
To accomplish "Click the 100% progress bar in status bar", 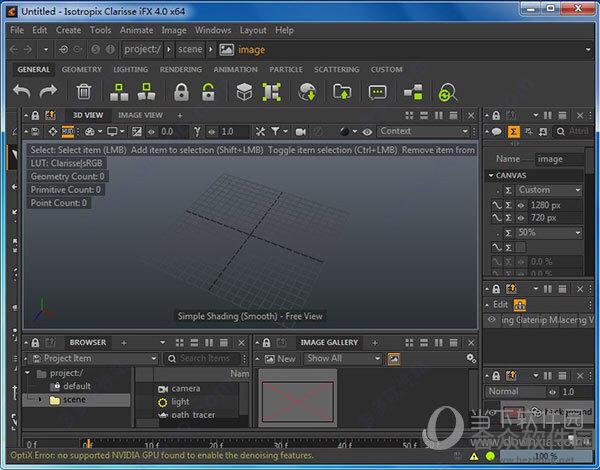I will [x=546, y=456].
